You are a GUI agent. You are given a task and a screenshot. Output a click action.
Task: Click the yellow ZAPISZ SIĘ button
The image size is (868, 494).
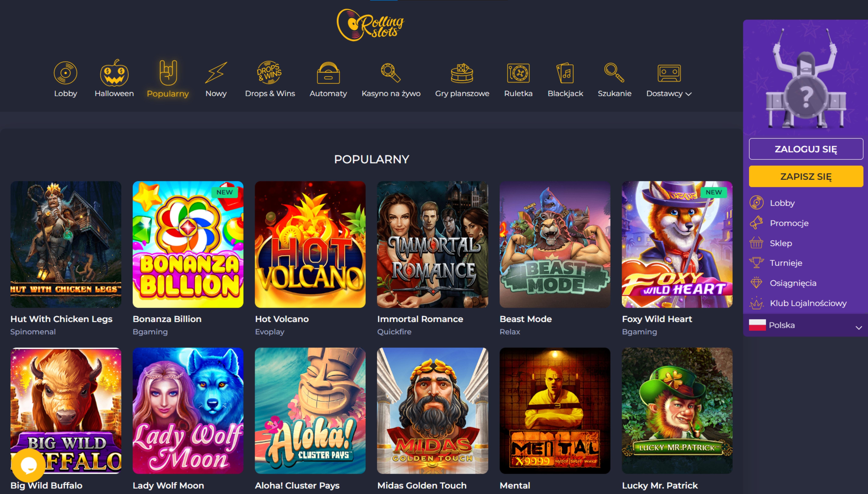(806, 176)
